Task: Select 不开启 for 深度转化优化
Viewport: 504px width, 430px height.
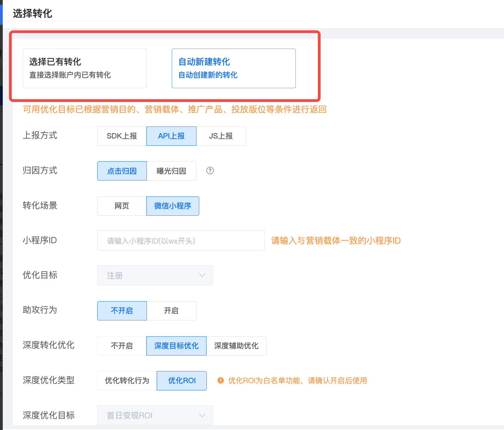Action: tap(122, 346)
